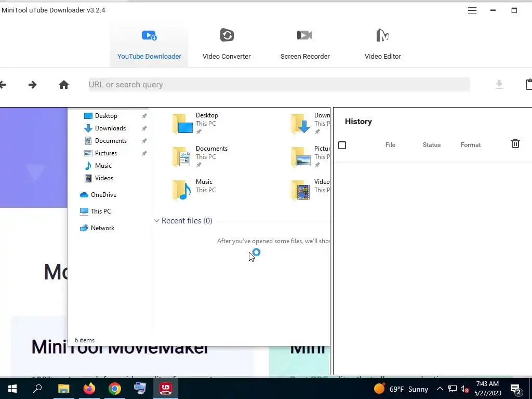Open the YouTube Downloader tab
Image resolution: width=532 pixels, height=399 pixels.
coord(149,45)
